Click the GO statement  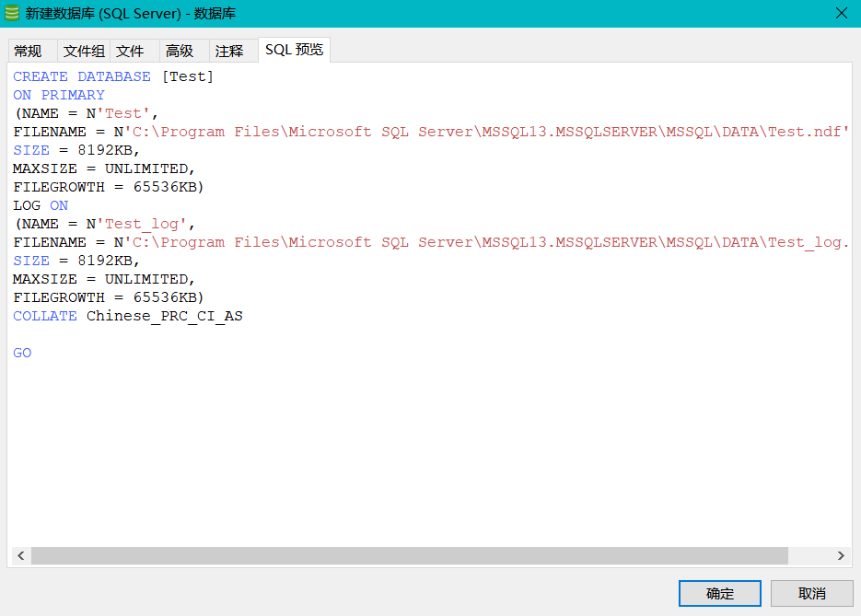(22, 353)
